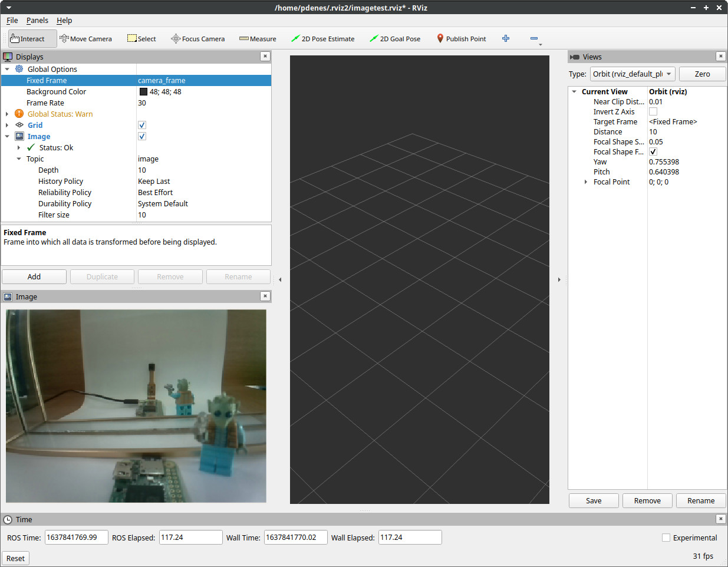Use the 2D Pose Estimate tool
The image size is (728, 567).
323,38
